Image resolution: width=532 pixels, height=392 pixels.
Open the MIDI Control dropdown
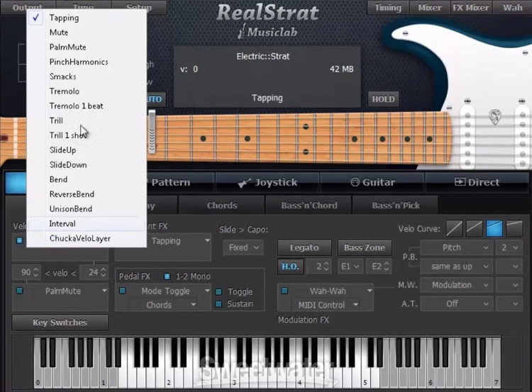[x=327, y=305]
